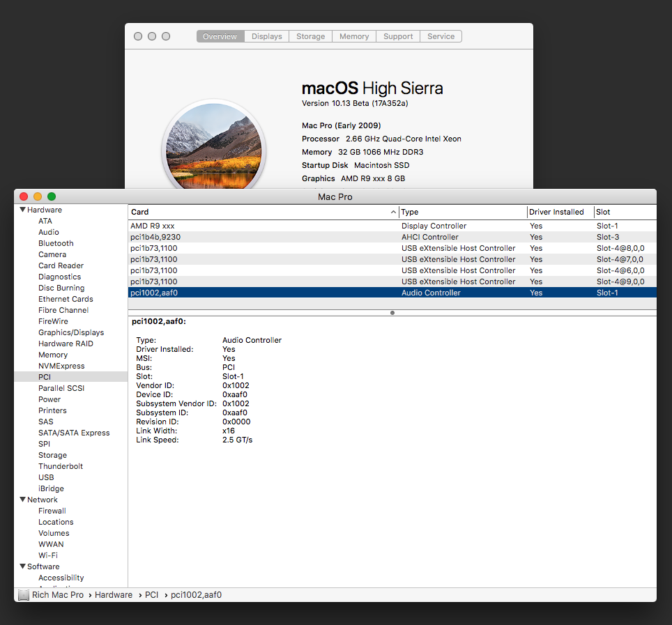Sort by the Type column header
The height and width of the screenshot is (625, 672).
[x=463, y=212]
